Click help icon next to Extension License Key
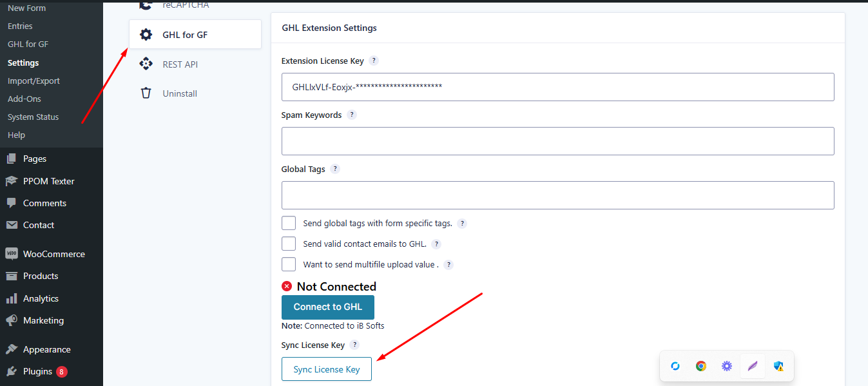The height and width of the screenshot is (386, 868). (374, 61)
